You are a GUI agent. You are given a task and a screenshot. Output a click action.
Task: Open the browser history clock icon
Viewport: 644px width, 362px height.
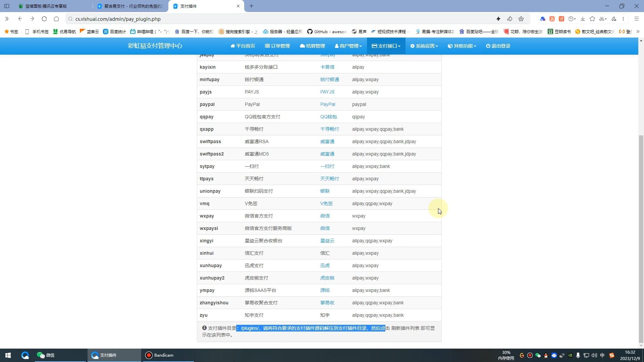tap(572, 19)
